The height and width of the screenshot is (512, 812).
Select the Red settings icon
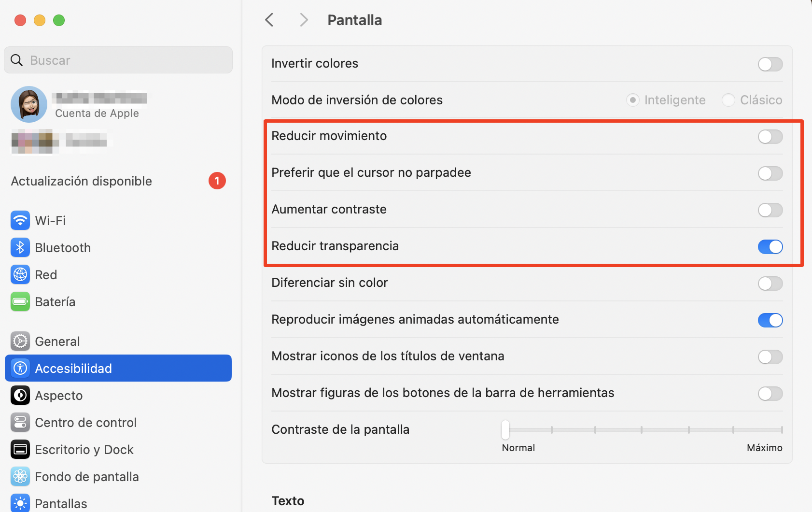(46, 274)
